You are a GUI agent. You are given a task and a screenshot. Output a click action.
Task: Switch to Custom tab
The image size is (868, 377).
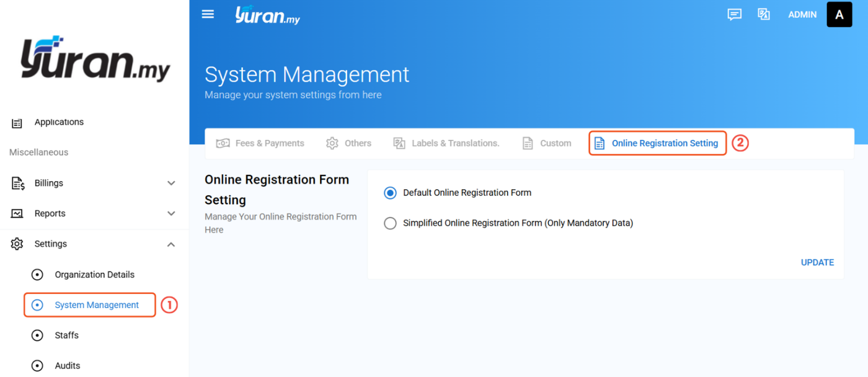[x=547, y=143]
